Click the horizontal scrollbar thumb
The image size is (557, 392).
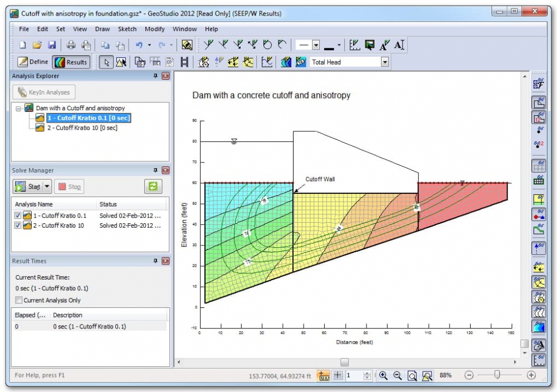click(x=344, y=362)
